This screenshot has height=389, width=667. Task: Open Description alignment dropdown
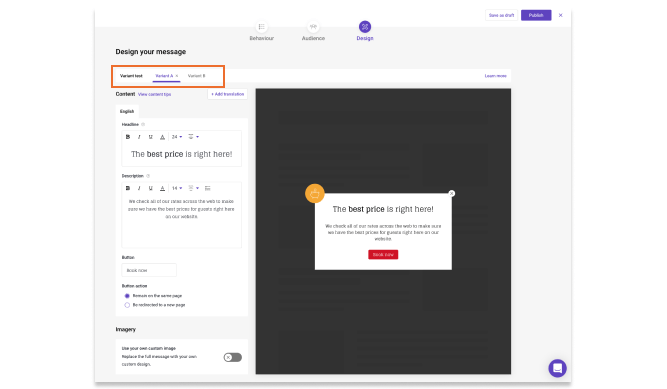194,188
